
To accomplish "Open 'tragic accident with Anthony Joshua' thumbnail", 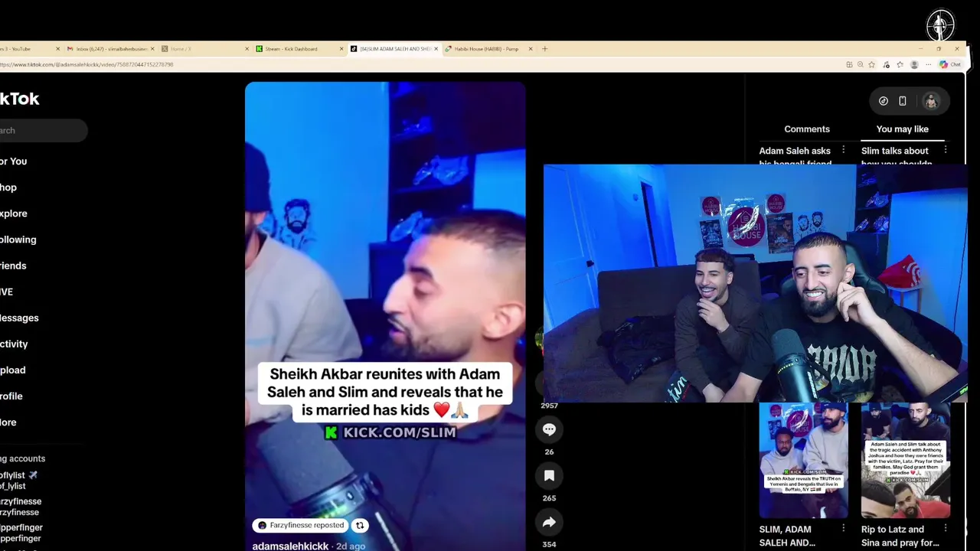I will coord(905,460).
